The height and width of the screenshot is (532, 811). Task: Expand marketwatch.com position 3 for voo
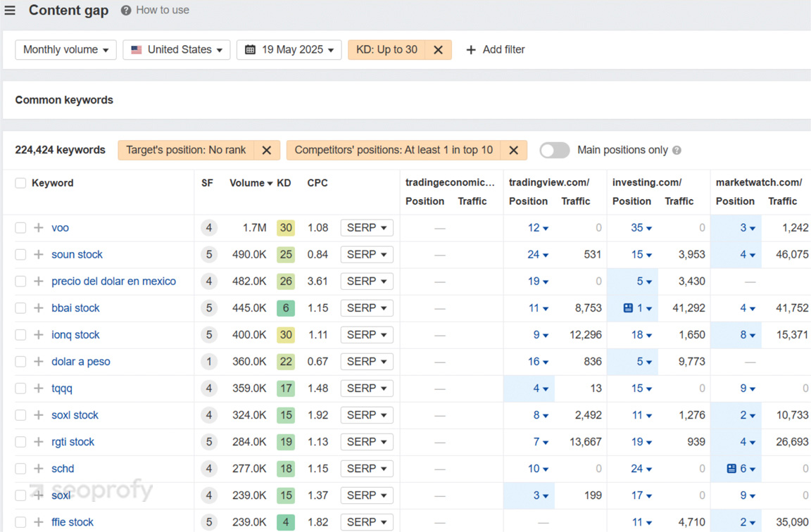point(748,227)
